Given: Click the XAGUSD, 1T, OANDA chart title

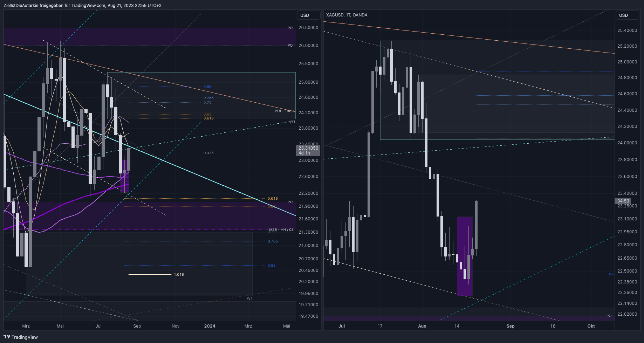Looking at the screenshot, I should (347, 15).
